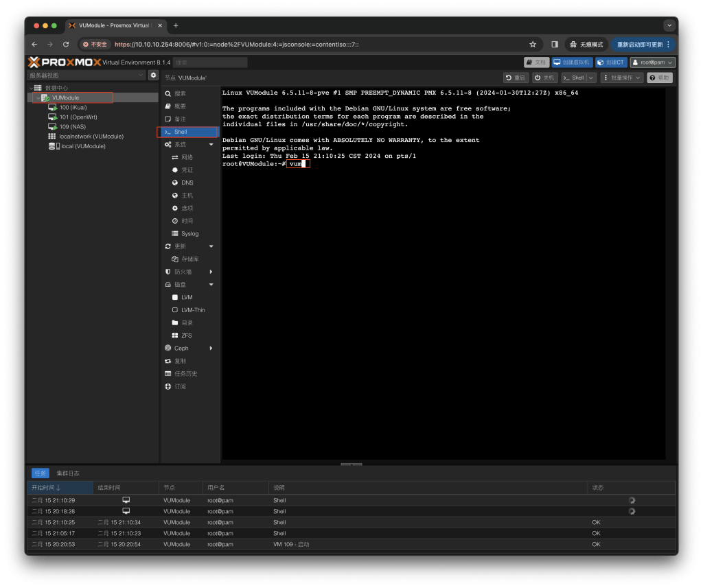Click the 创建CT create container button
This screenshot has width=703, height=588.
tap(610, 62)
